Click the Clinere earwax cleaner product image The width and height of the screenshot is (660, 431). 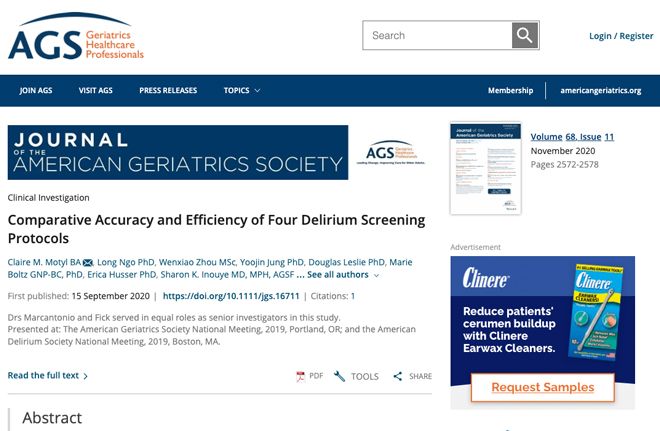[x=598, y=311]
